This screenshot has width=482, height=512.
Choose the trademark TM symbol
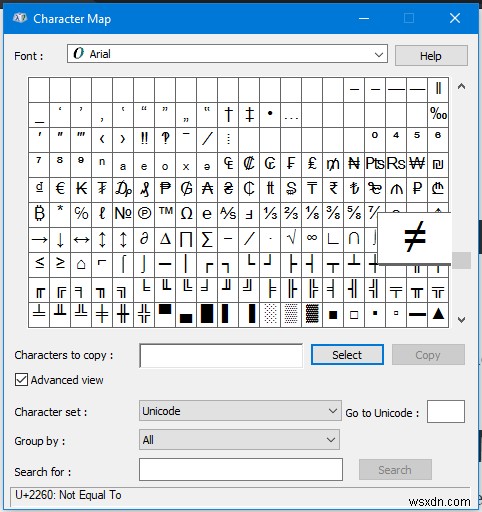(165, 215)
